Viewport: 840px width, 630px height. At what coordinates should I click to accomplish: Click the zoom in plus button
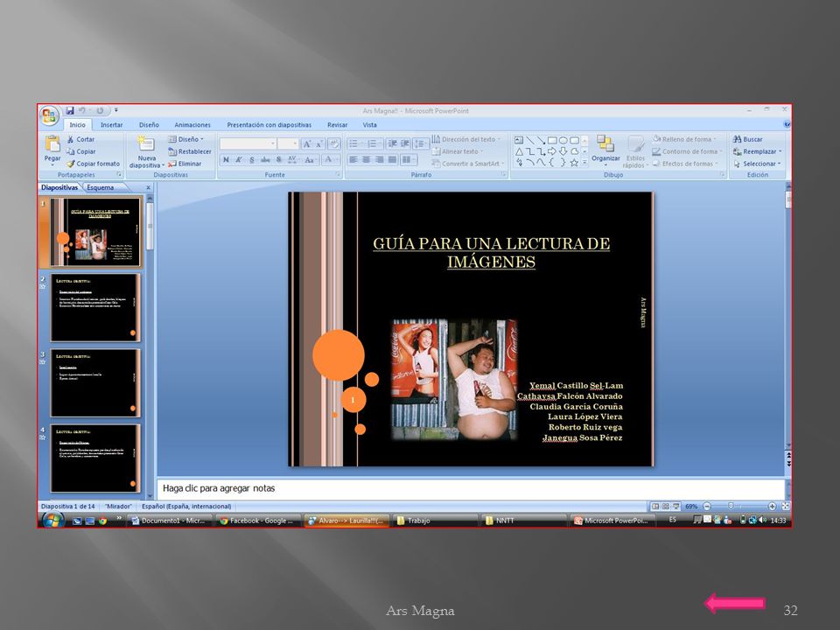(772, 507)
